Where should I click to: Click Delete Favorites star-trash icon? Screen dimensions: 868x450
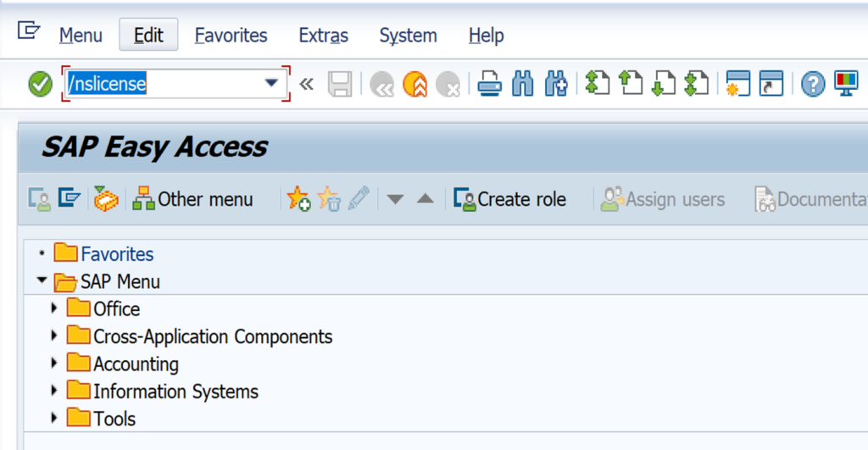tap(329, 198)
